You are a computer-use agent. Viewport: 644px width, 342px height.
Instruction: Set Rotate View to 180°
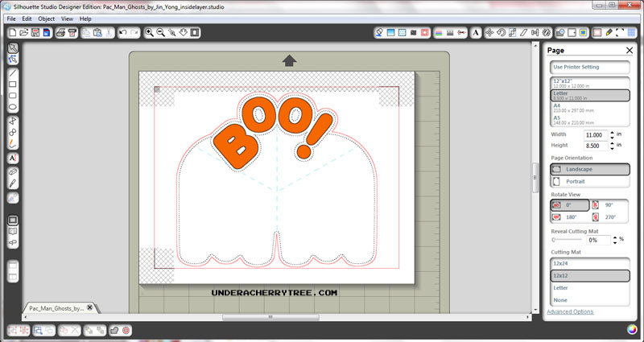(570, 216)
